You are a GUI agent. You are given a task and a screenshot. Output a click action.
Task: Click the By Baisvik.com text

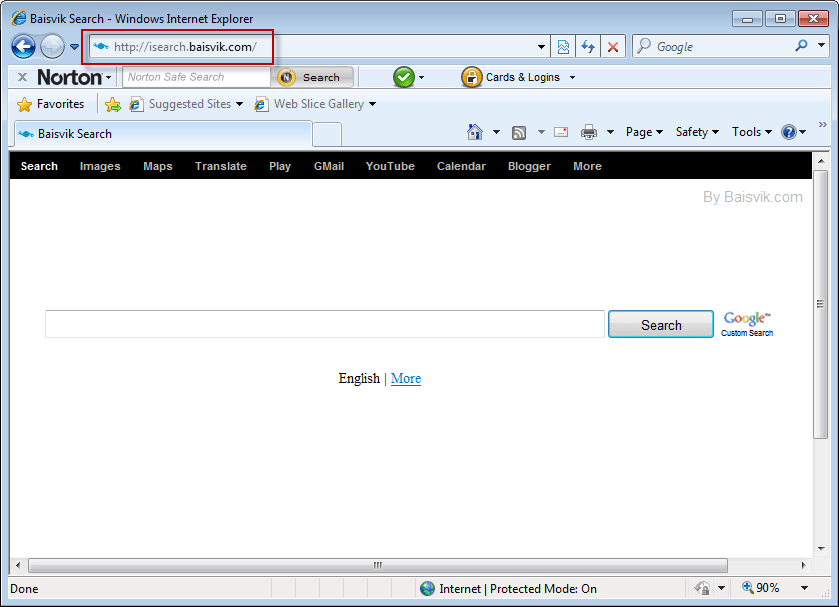click(752, 197)
